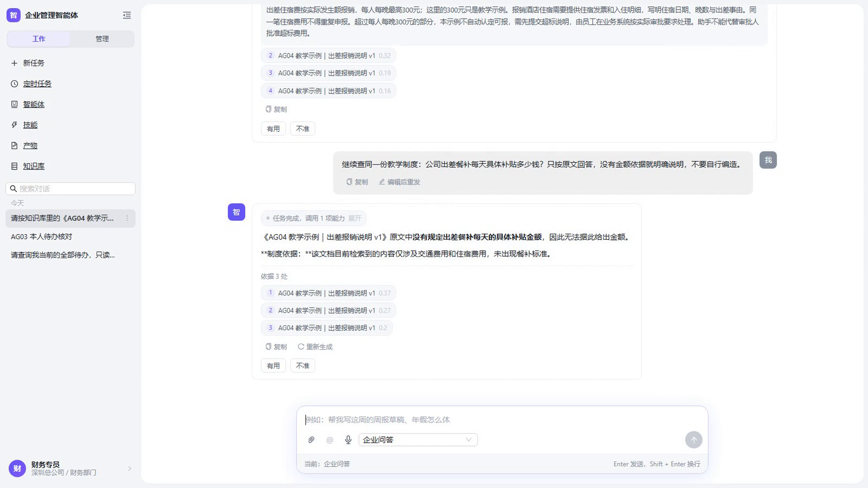
Task: Click the 财 user avatar
Action: (x=17, y=469)
